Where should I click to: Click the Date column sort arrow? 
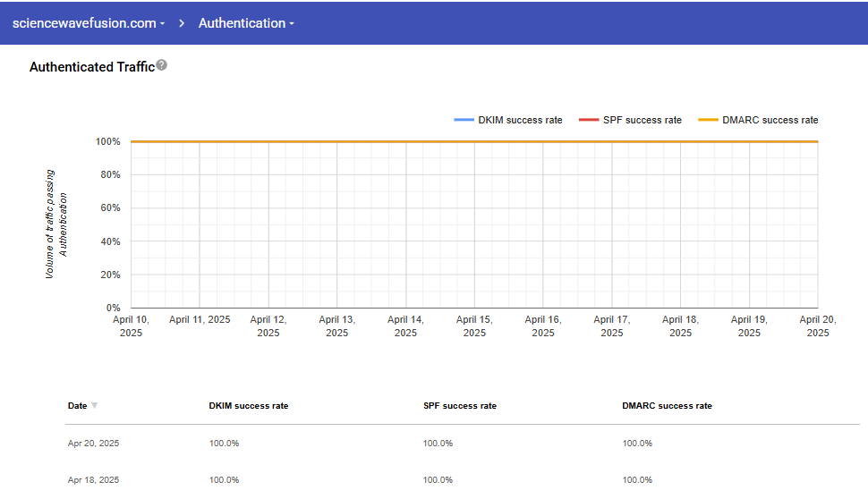(x=95, y=406)
